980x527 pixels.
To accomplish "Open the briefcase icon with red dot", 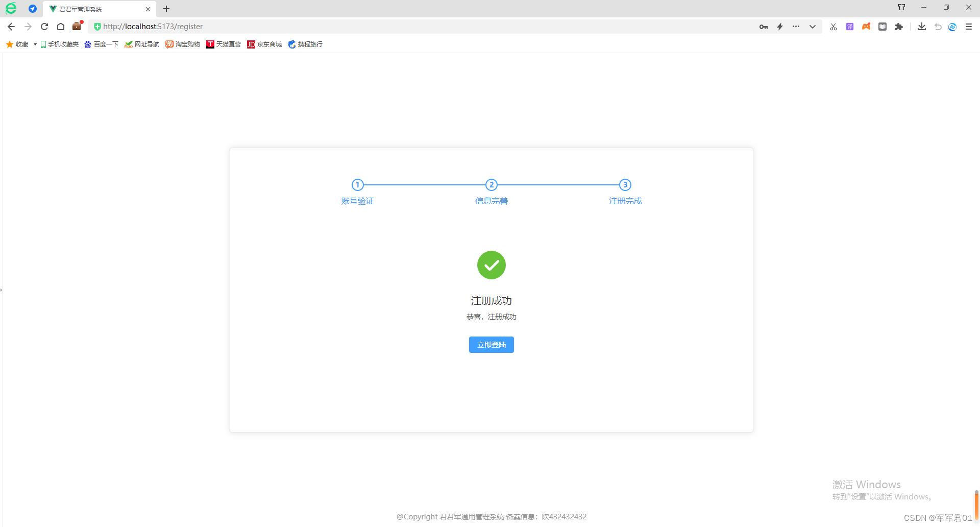I will coord(77,26).
